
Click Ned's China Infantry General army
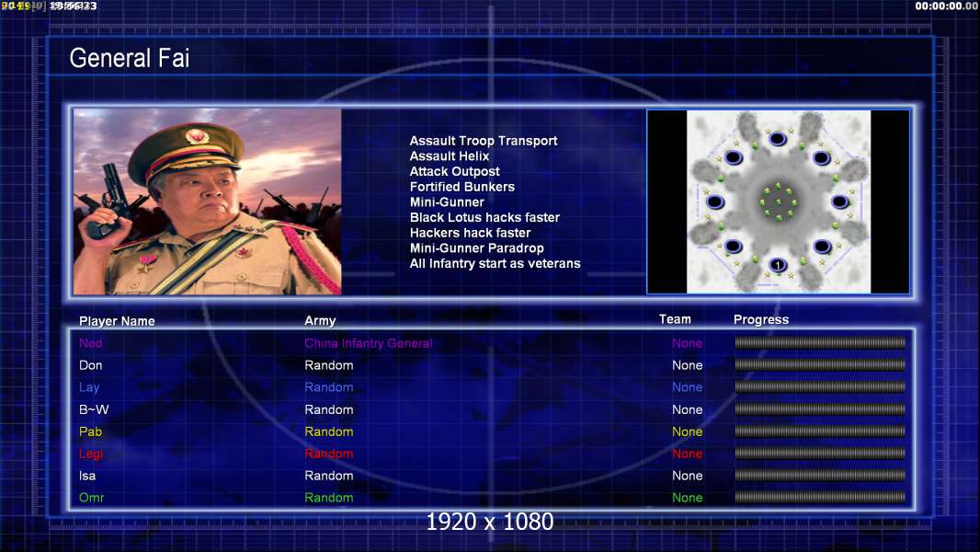368,342
